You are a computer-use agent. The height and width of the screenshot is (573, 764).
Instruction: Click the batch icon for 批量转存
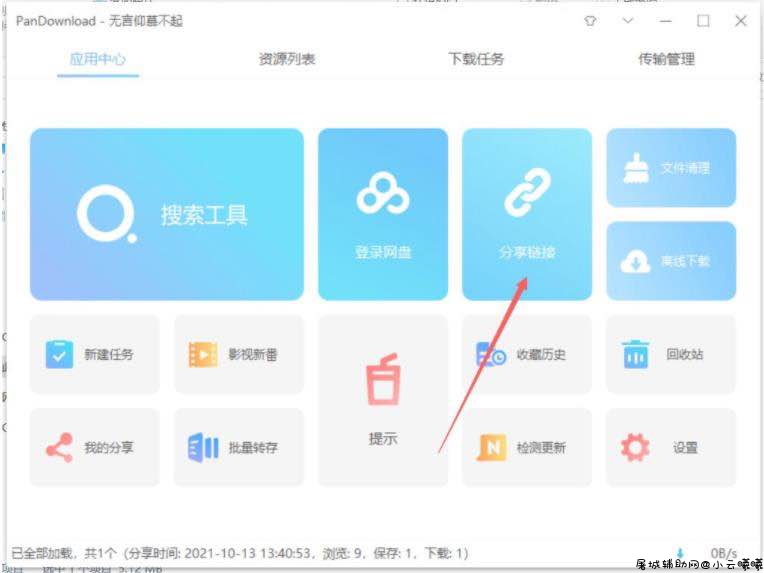(203, 447)
